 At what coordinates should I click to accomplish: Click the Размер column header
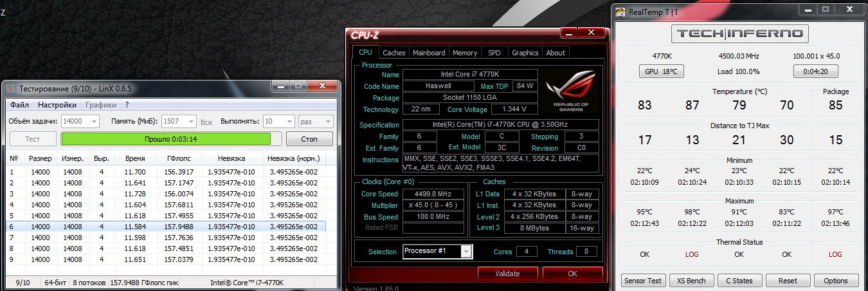(x=40, y=158)
